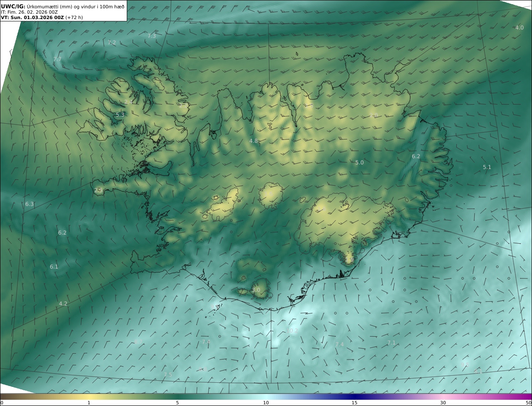Viewport: 532px width, 406px height.
Task: Click the color scale label '50'
Action: pyautogui.click(x=529, y=403)
